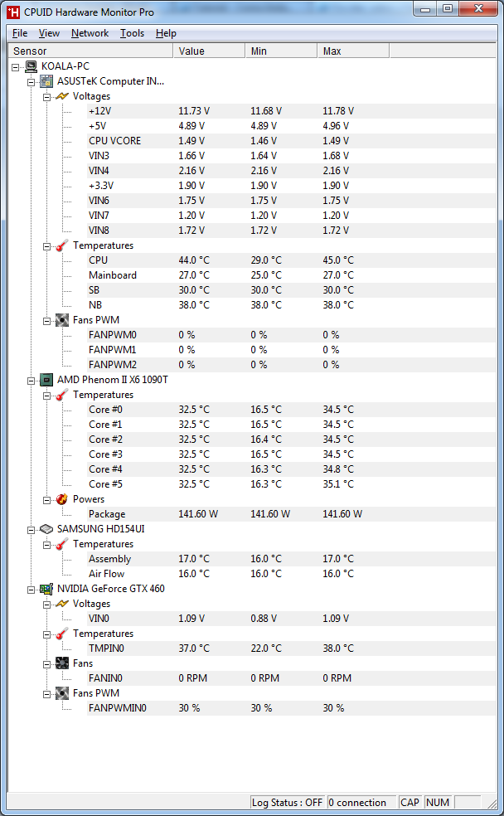Click the Min column header
Screen dimensions: 504x816
(281, 51)
